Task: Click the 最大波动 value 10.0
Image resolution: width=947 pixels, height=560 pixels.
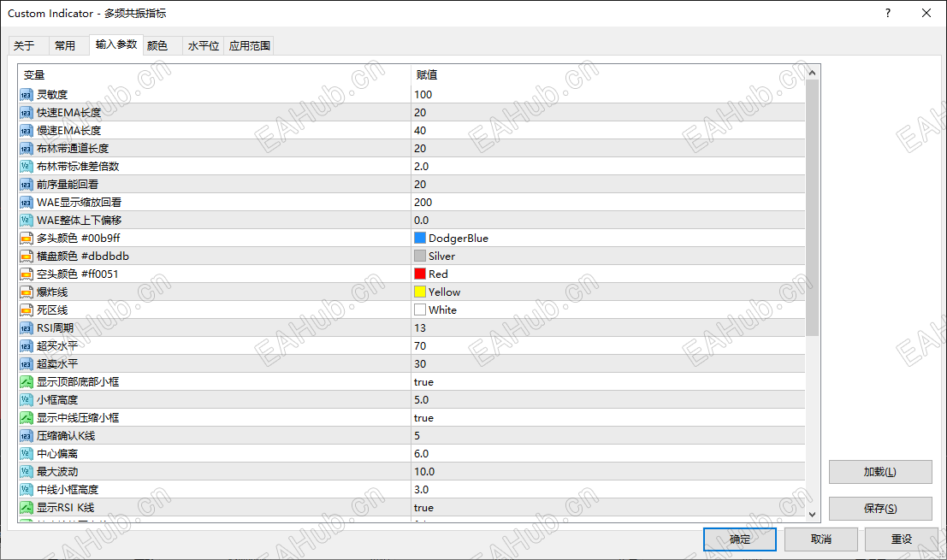Action: coord(424,472)
